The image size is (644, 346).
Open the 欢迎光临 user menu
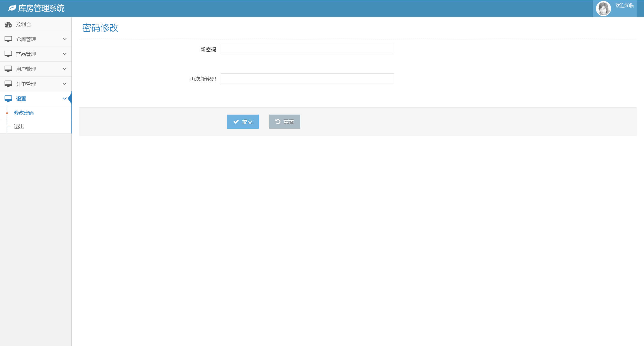(x=624, y=6)
